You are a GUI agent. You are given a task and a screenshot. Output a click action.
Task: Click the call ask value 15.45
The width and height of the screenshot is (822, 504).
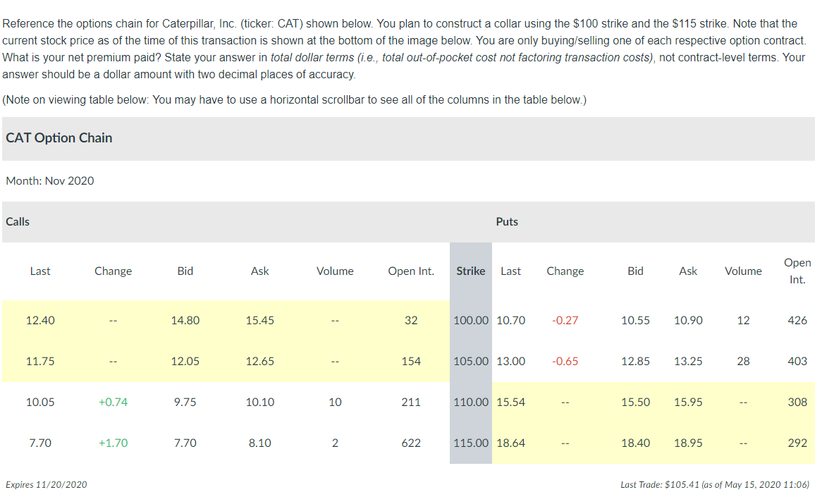[x=260, y=320]
